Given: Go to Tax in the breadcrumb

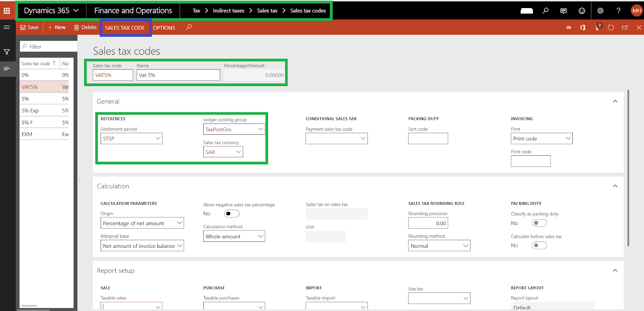Looking at the screenshot, I should coord(196,11).
